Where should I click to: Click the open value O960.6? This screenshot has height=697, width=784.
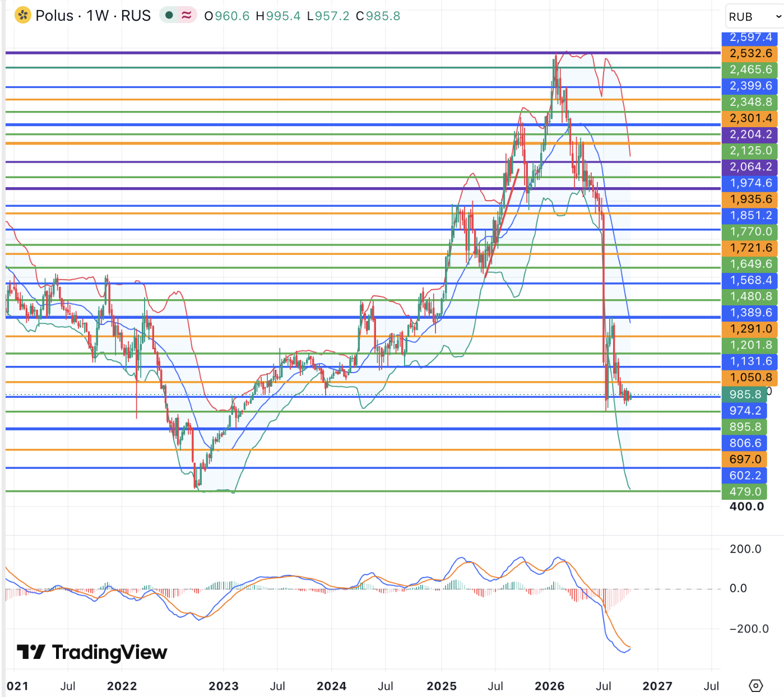(227, 16)
